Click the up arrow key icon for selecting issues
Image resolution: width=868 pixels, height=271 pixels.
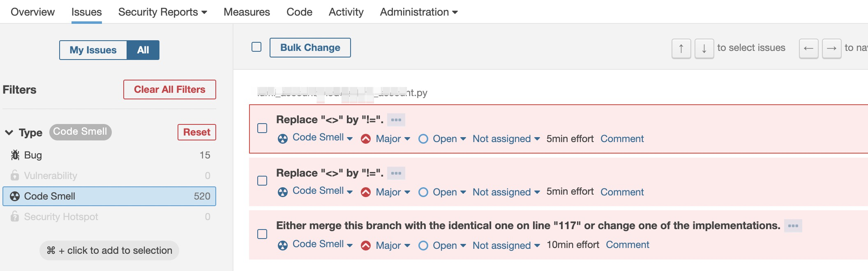tap(681, 49)
